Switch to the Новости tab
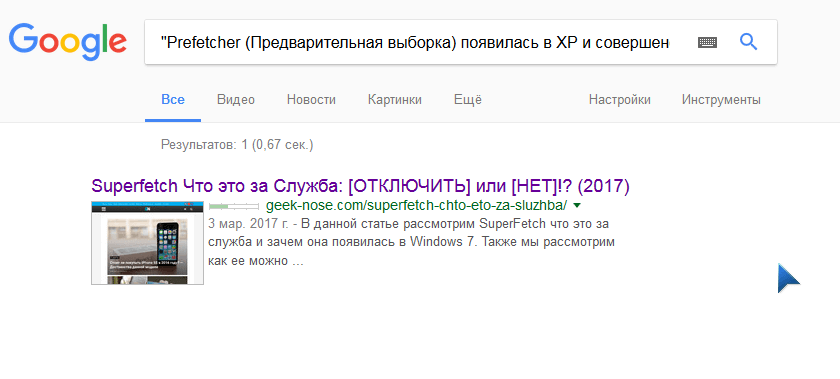Screen dimensions: 840x379 [x=311, y=100]
